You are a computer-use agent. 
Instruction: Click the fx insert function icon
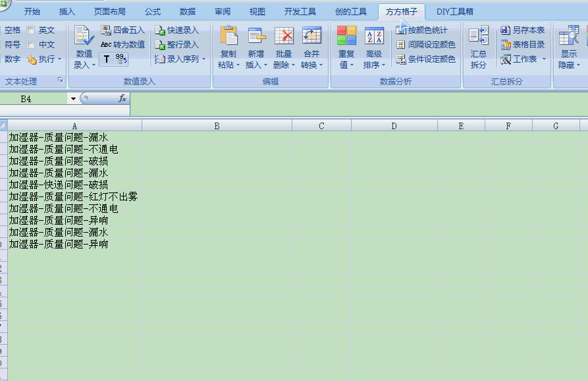point(122,98)
